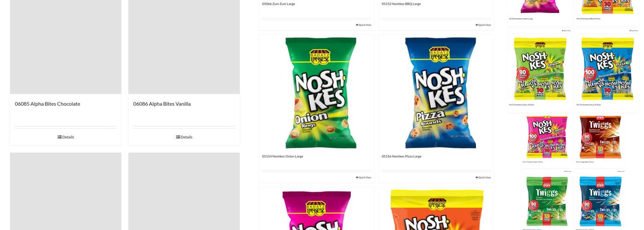Viewport: 644px width, 230px height.
Task: Click Quick View under Noshkes BBQ Large
Action: pyautogui.click(x=483, y=25)
